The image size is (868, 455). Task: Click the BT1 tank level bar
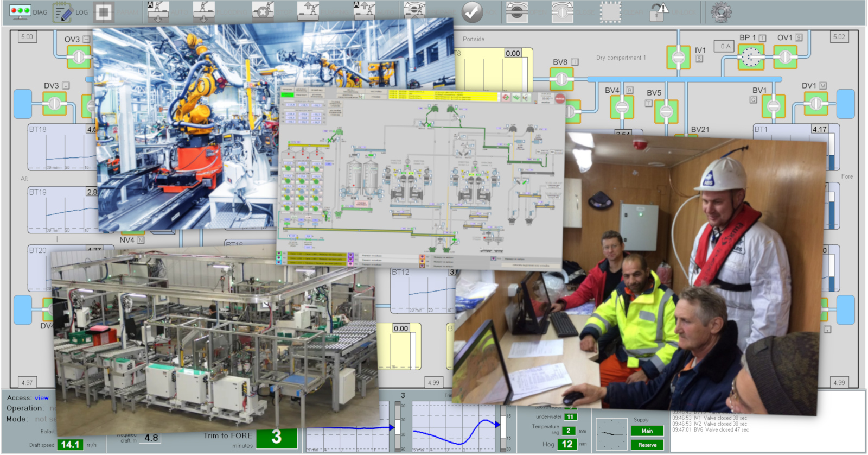(x=832, y=152)
